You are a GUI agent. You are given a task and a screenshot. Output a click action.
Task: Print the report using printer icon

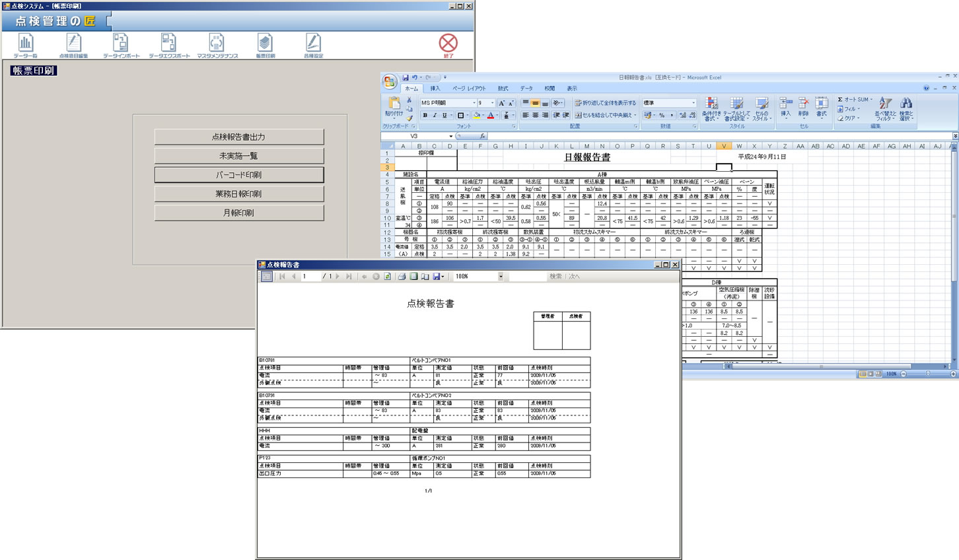click(x=402, y=277)
